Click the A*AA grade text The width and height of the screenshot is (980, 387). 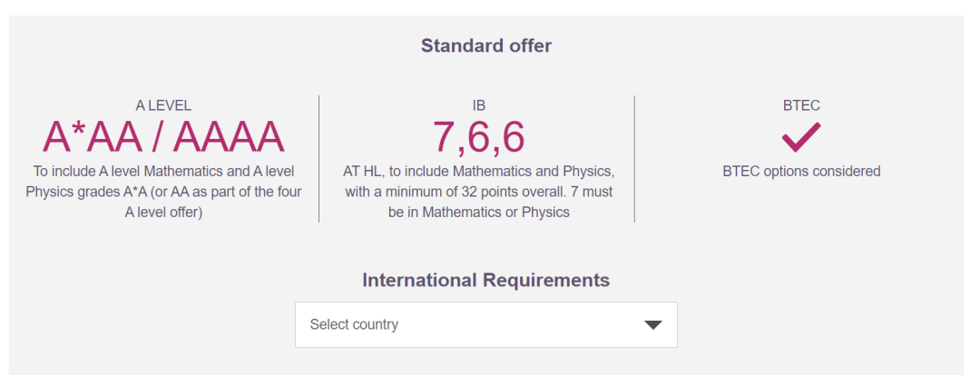coord(92,138)
